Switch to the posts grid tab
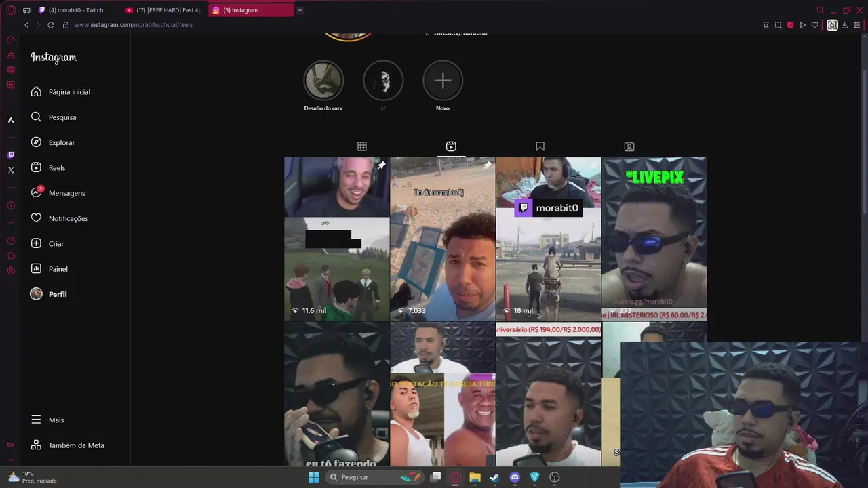The width and height of the screenshot is (868, 488). point(362,146)
